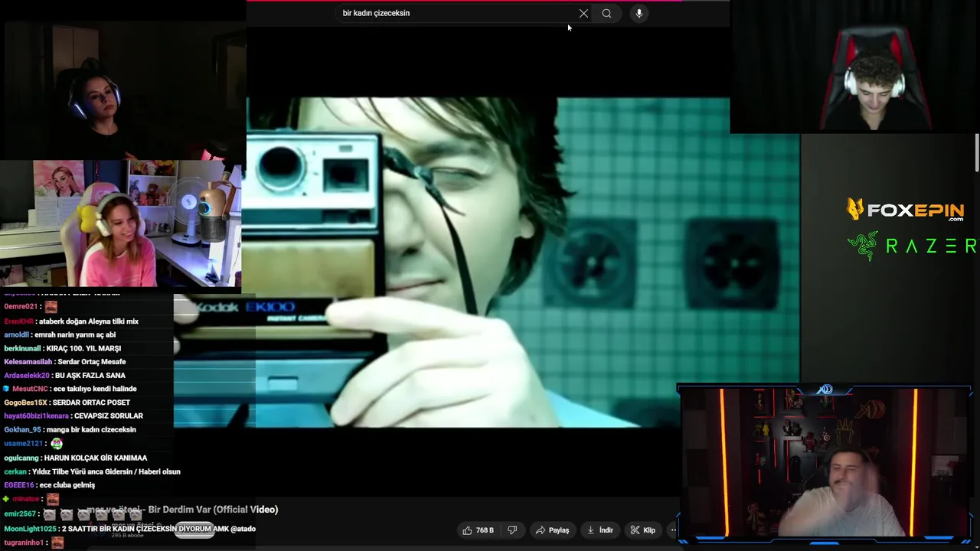Click webcam of woman in pink hoodie
Screen dimensions: 980x551
tap(121, 223)
